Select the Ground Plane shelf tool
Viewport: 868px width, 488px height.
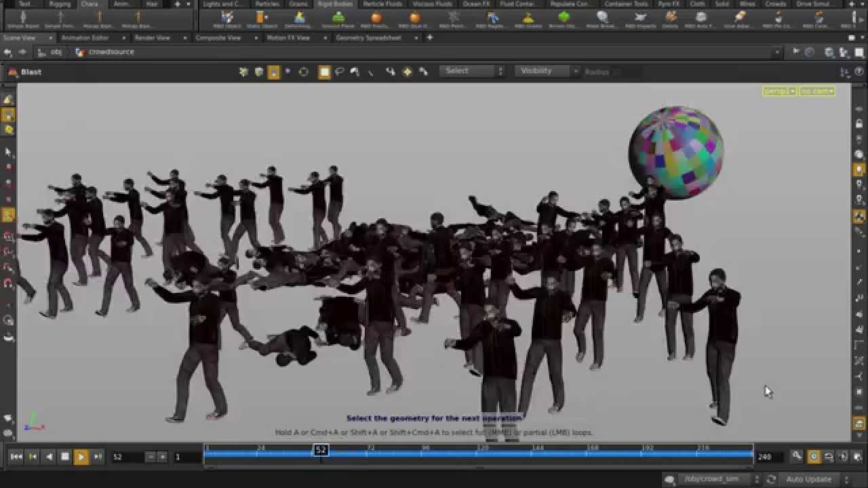[x=338, y=19]
